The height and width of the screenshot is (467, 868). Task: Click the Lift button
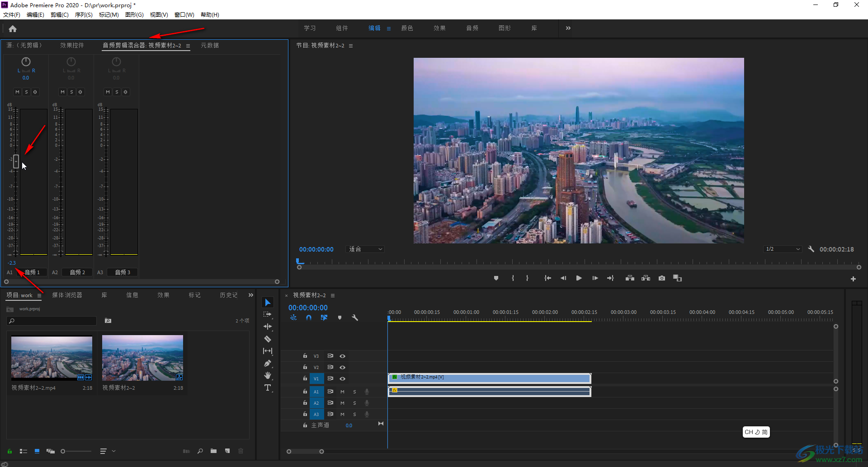(630, 278)
